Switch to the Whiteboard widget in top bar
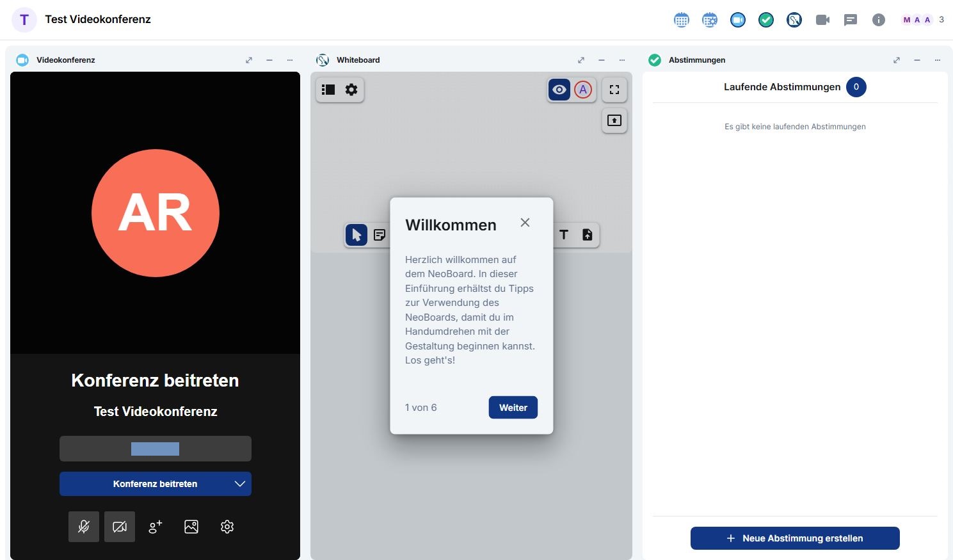Screen dimensions: 953x560 click(x=794, y=20)
